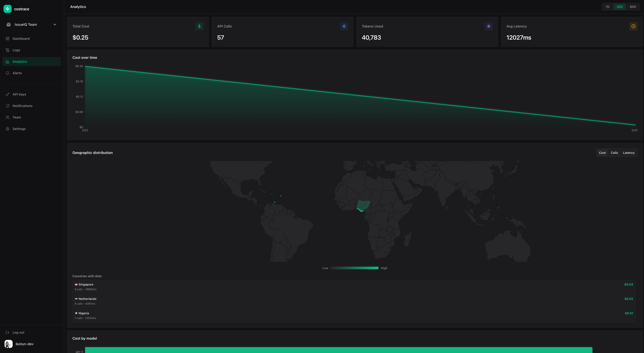Click the dollar icon on Total Cost card

pos(199,26)
